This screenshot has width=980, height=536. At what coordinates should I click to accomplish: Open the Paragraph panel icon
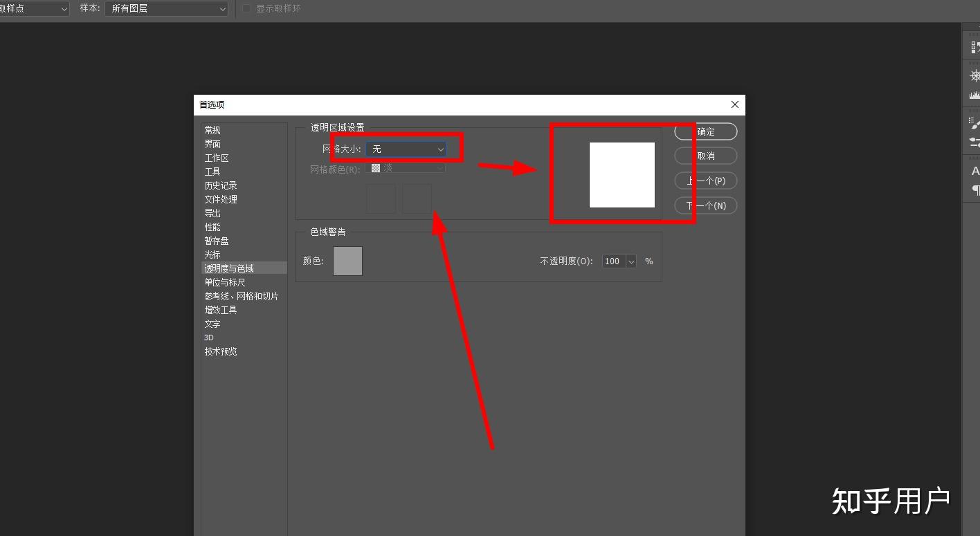click(976, 190)
